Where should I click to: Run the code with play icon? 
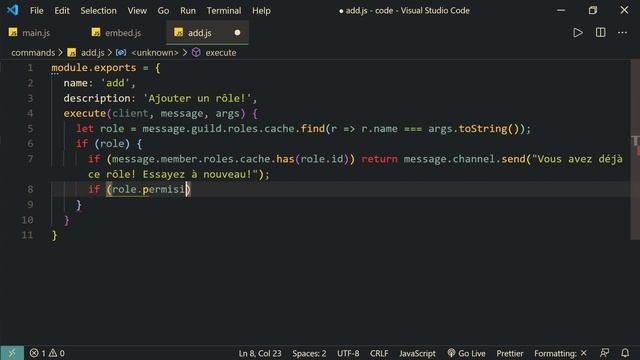(x=578, y=33)
